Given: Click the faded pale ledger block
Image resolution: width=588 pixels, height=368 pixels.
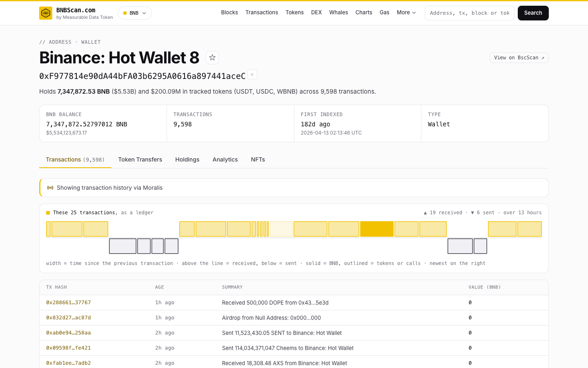Looking at the screenshot, I should click(x=281, y=229).
